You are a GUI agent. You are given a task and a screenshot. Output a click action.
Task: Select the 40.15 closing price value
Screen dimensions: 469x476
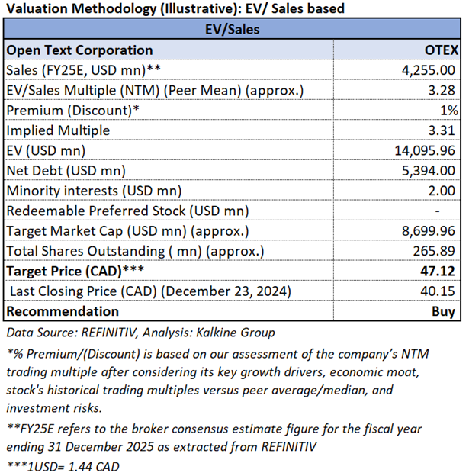click(438, 291)
